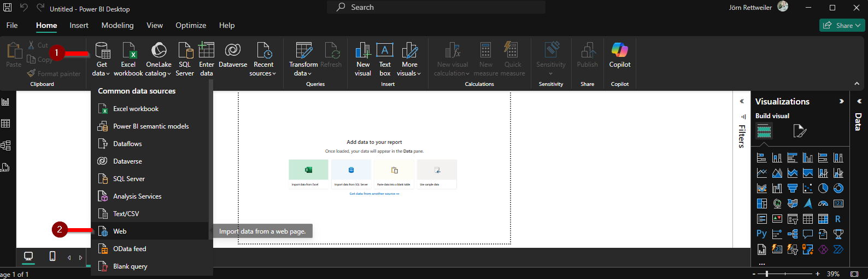868x279 pixels.
Task: Click the Import data from Excel card
Action: 308,174
